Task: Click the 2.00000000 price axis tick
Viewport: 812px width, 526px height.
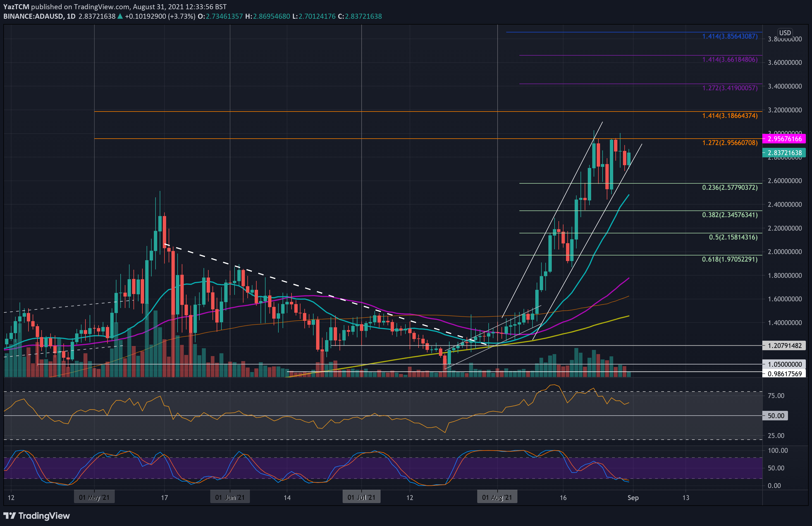Action: tap(785, 252)
